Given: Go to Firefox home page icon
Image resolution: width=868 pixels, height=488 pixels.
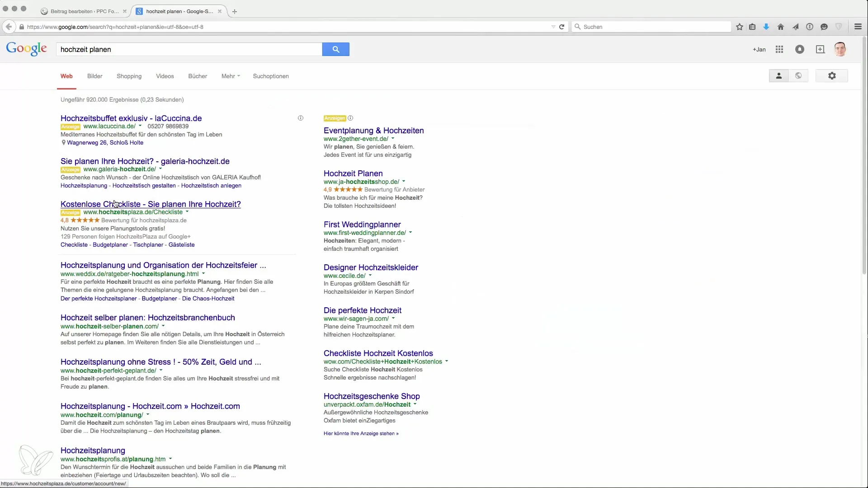Looking at the screenshot, I should pos(781,27).
